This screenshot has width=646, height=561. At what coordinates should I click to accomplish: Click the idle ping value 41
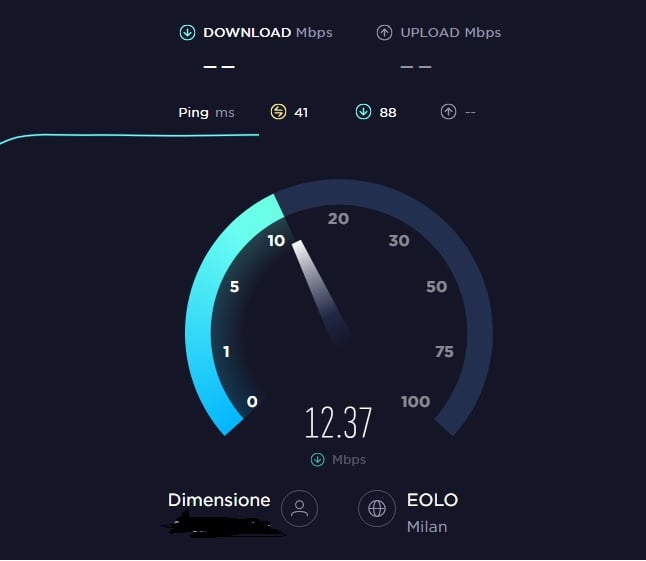click(x=301, y=112)
